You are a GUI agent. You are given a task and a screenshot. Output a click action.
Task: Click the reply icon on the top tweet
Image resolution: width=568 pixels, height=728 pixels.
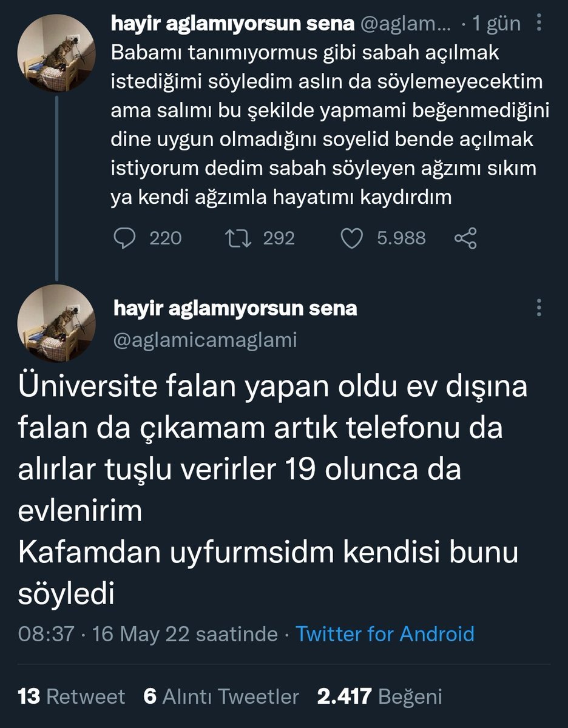[x=125, y=238]
